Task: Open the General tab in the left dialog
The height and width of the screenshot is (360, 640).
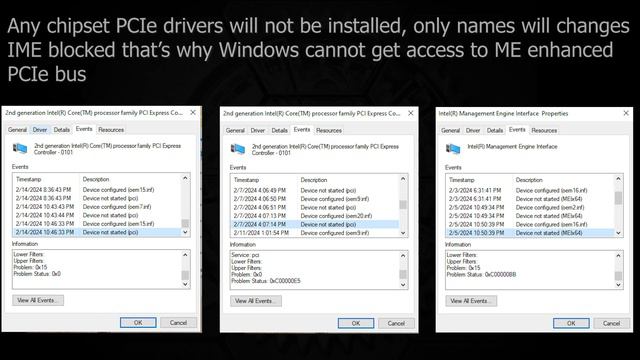Action: pos(17,130)
